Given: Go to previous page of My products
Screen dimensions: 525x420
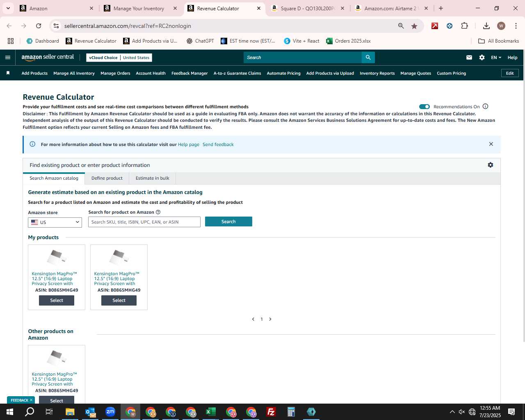Looking at the screenshot, I should click(253, 319).
